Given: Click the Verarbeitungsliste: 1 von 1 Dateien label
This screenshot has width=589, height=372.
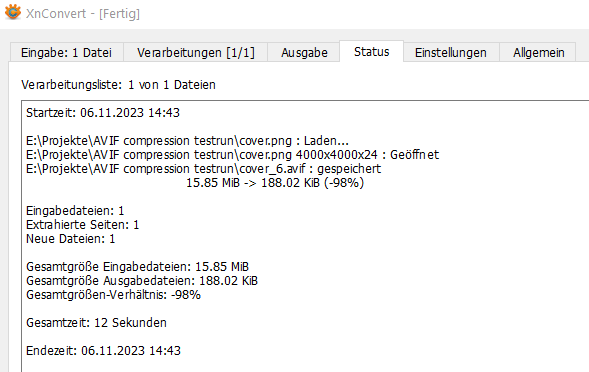Looking at the screenshot, I should 118,85.
